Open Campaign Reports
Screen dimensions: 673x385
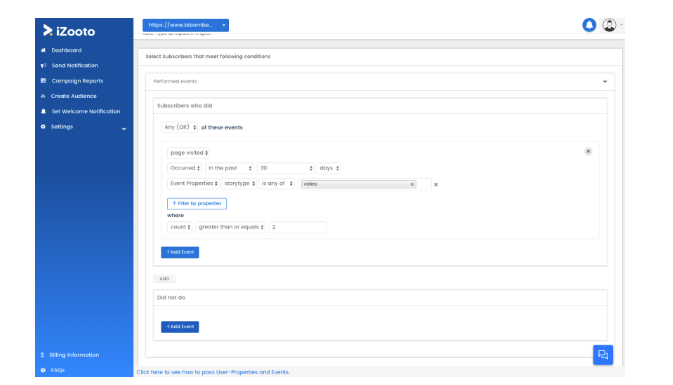77,81
